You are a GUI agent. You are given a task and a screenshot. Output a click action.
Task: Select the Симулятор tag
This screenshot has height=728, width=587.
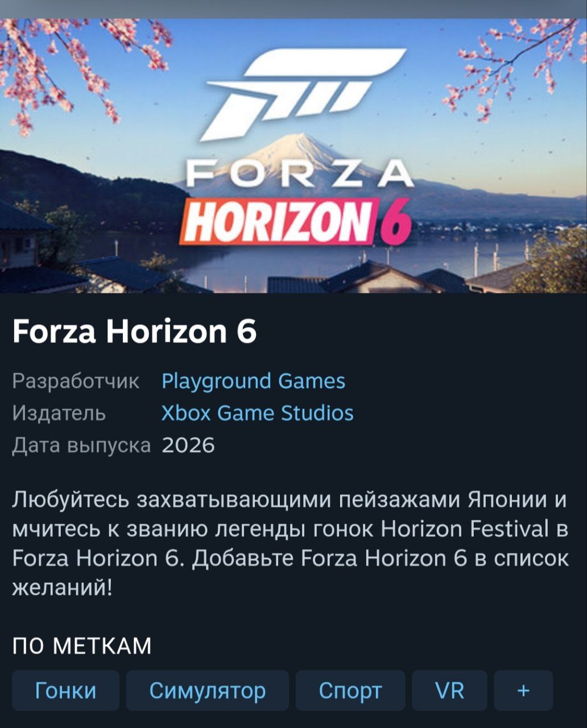pyautogui.click(x=208, y=690)
